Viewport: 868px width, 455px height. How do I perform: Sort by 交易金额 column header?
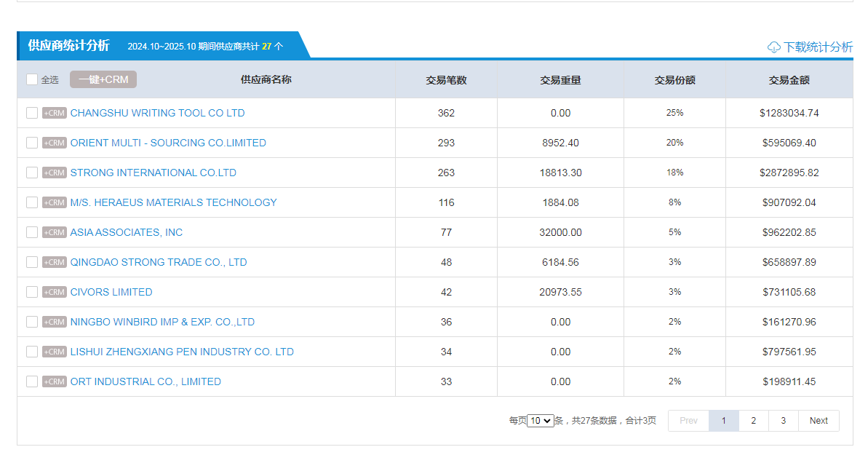coord(789,80)
